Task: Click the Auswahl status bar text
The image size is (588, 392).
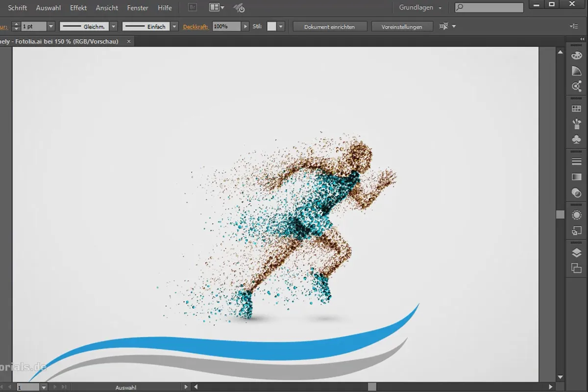Action: point(126,388)
